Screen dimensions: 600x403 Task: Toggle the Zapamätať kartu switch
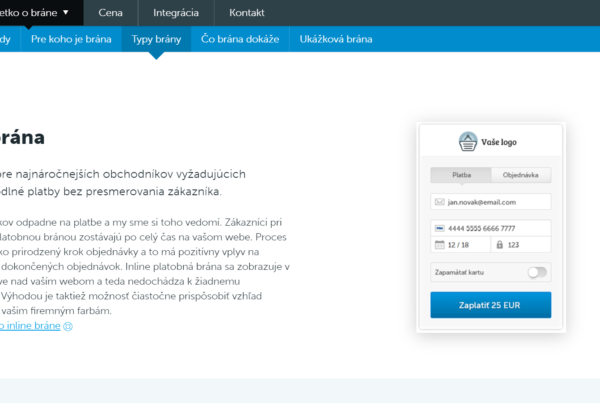pyautogui.click(x=538, y=272)
